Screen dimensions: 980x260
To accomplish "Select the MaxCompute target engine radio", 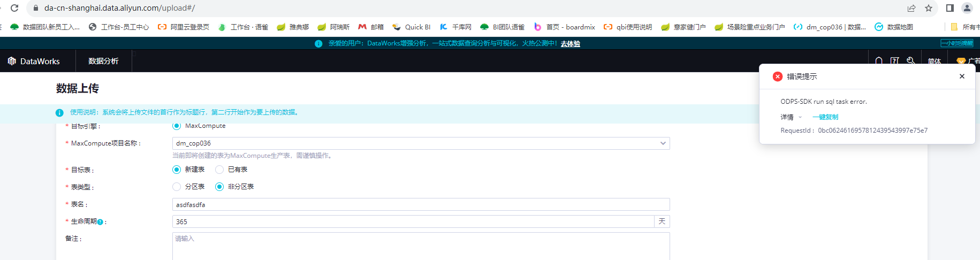I will [177, 126].
